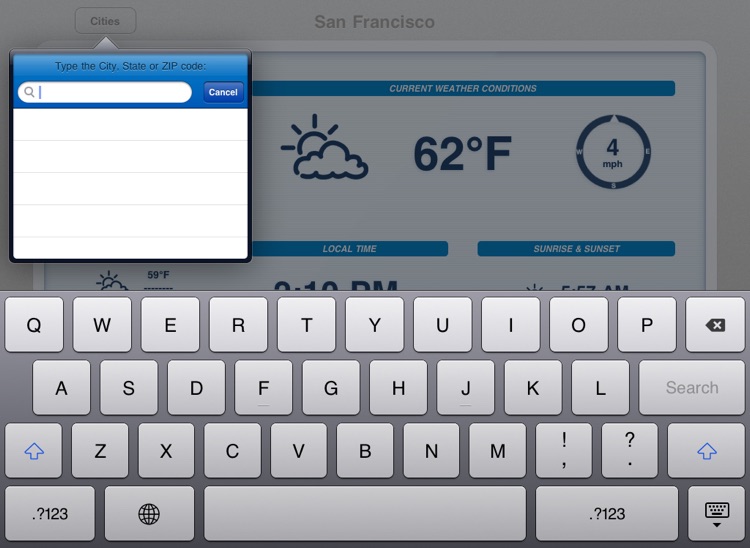Tap the C key
Screen dimensions: 750x548
[x=232, y=450]
